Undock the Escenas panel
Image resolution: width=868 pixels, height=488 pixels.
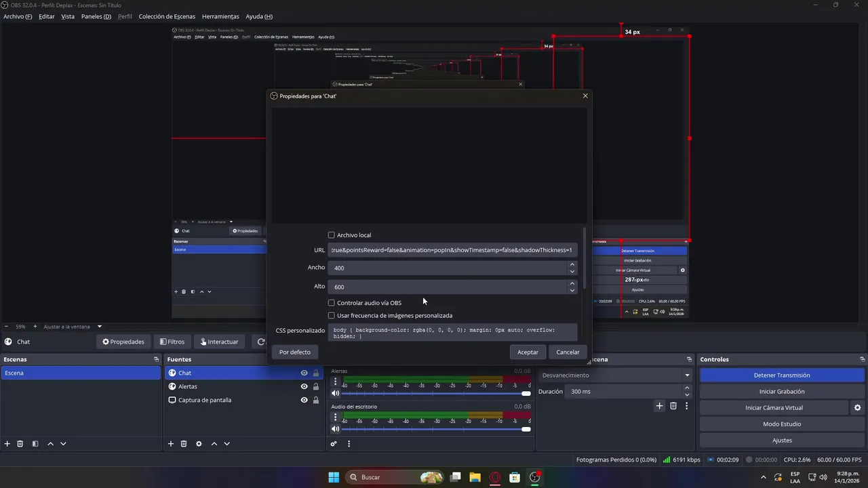point(156,359)
